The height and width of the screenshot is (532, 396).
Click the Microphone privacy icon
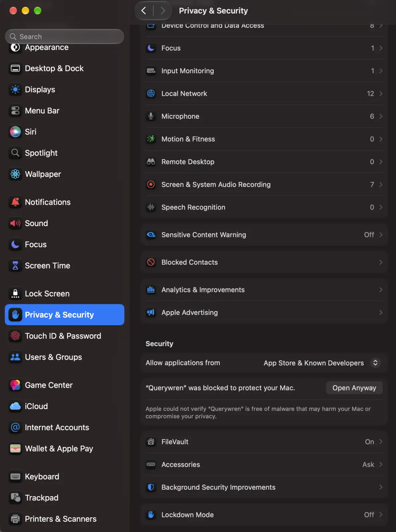(x=151, y=116)
